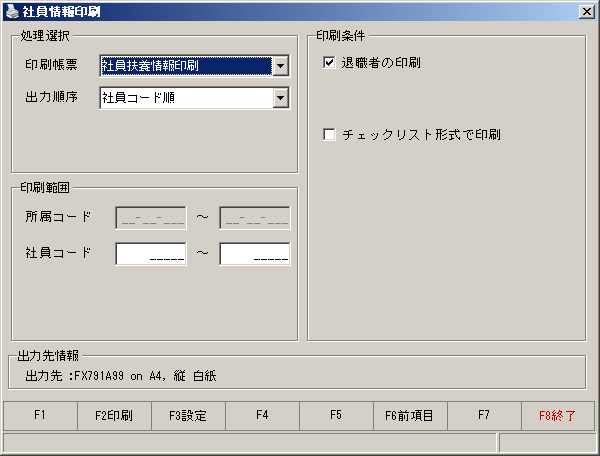Image resolution: width=600 pixels, height=456 pixels.
Task: Focus the 社員コード end input field
Action: [255, 254]
